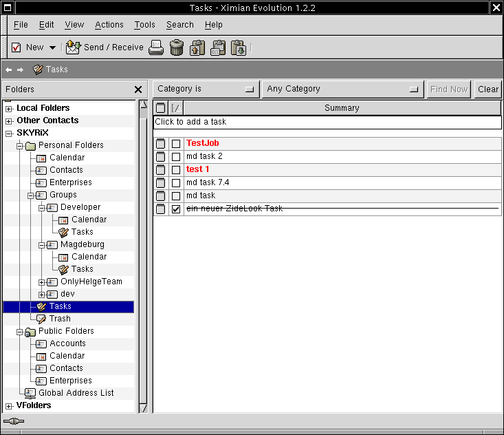Screen dimensions: 504x435
Task: Select the Enterprises folder under Public Folders
Action: [71, 381]
